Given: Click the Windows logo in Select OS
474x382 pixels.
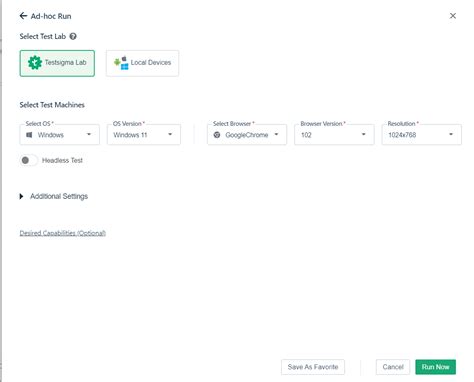Looking at the screenshot, I should click(x=29, y=135).
